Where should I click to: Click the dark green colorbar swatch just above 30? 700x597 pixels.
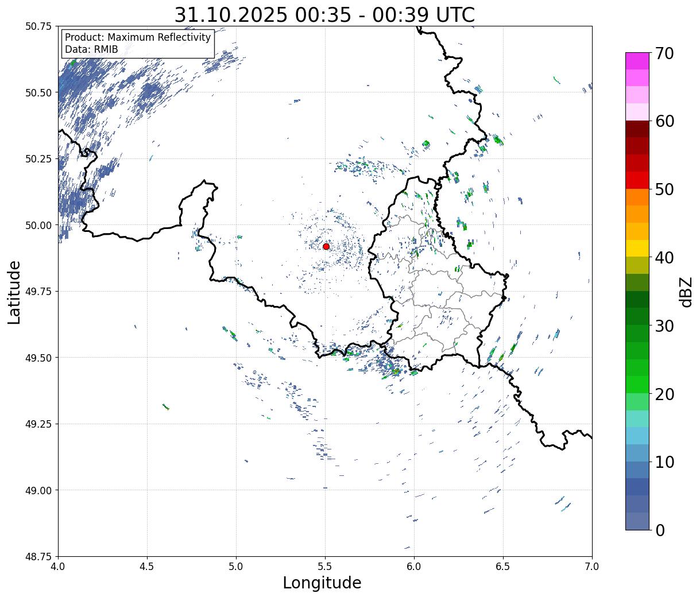pos(637,316)
